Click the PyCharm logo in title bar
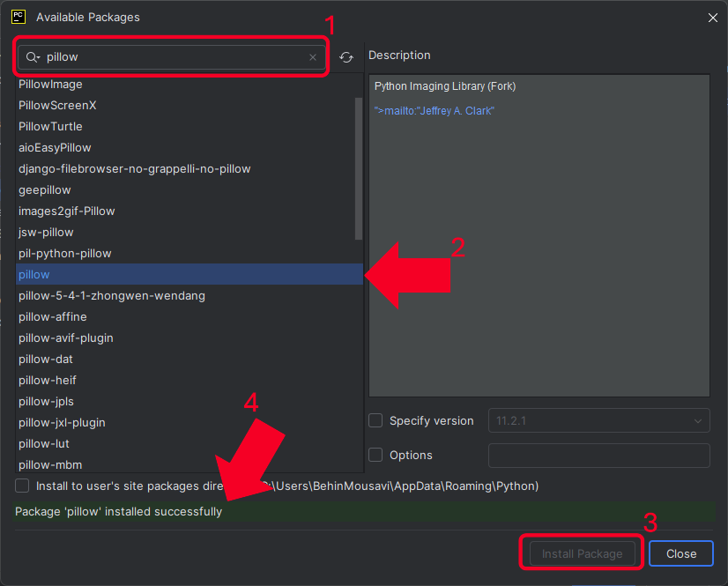The image size is (728, 586). tap(19, 16)
